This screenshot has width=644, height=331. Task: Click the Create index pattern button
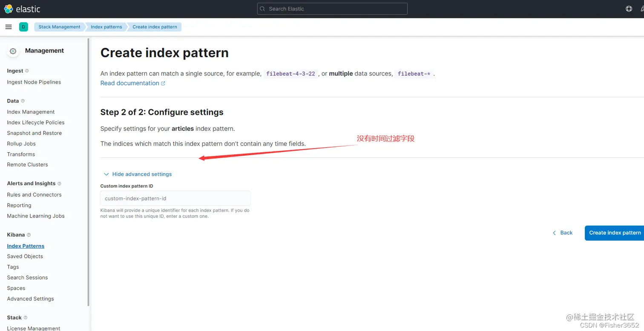615,233
